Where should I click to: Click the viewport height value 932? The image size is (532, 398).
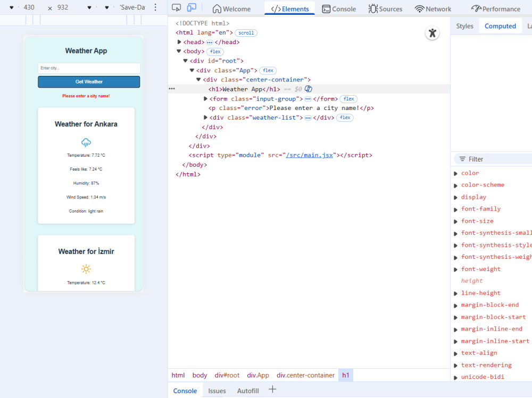[x=63, y=7]
